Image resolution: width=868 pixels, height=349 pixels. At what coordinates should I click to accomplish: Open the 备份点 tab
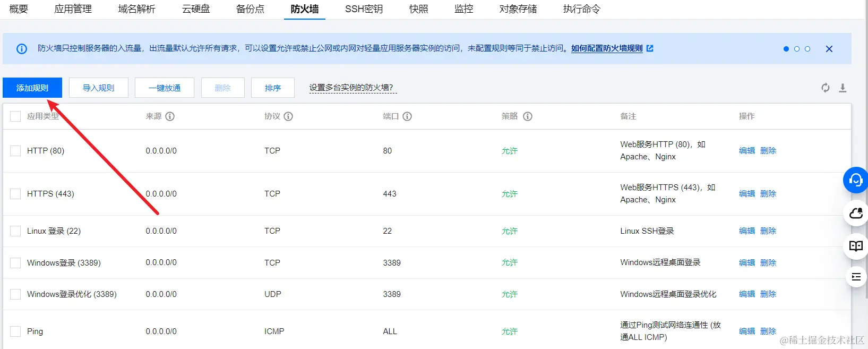click(x=250, y=9)
